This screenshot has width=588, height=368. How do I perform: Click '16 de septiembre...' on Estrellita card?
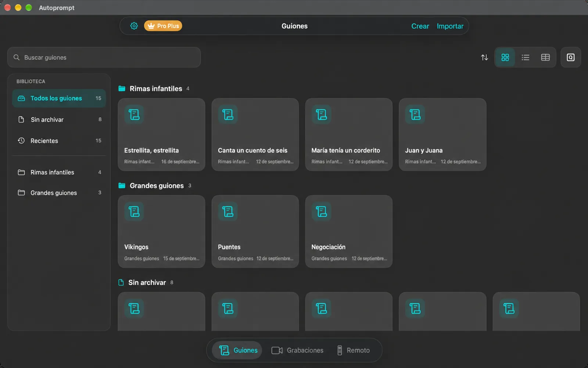pyautogui.click(x=180, y=162)
